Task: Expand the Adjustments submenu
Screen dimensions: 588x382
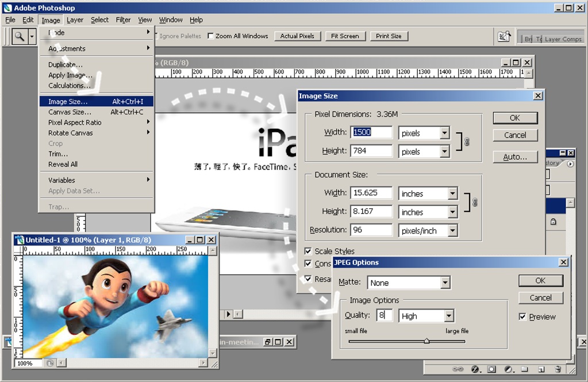Action: pyautogui.click(x=97, y=48)
